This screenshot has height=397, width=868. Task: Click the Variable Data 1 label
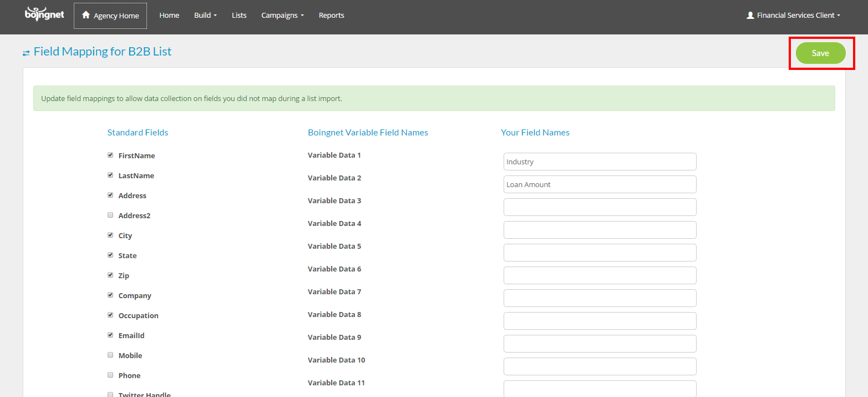334,155
